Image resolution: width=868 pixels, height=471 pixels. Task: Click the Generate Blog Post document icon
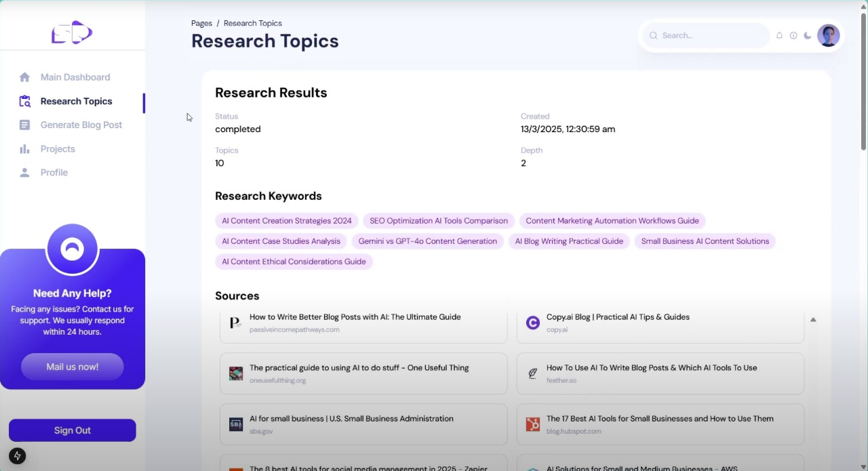pyautogui.click(x=25, y=125)
